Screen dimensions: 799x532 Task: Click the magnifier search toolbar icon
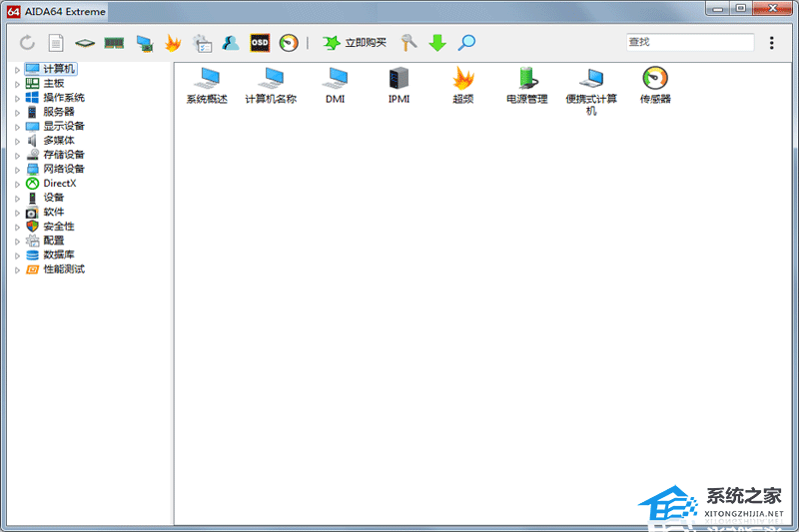[x=466, y=43]
